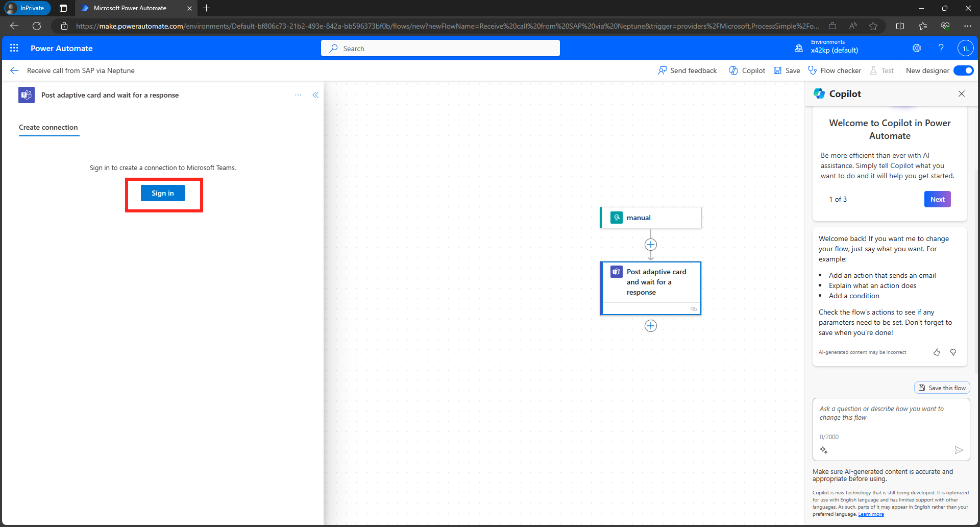This screenshot has width=980, height=527.
Task: Click Next in Copilot welcome card
Action: 938,199
